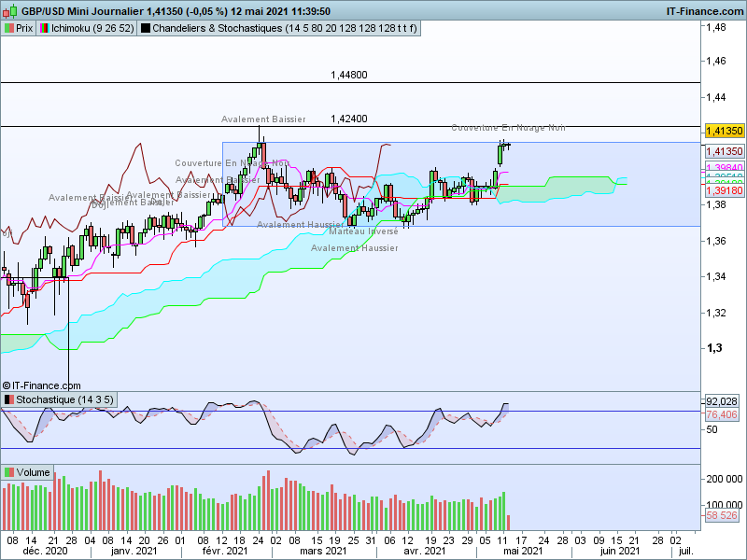Select the yellow 1,41350 current price label

point(725,131)
